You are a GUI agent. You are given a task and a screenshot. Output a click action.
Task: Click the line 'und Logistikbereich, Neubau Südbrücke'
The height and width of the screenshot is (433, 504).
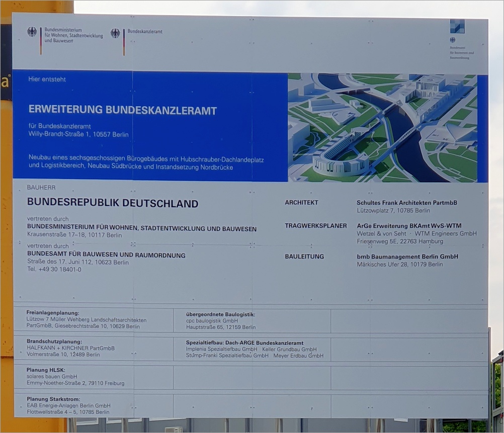tap(130, 166)
